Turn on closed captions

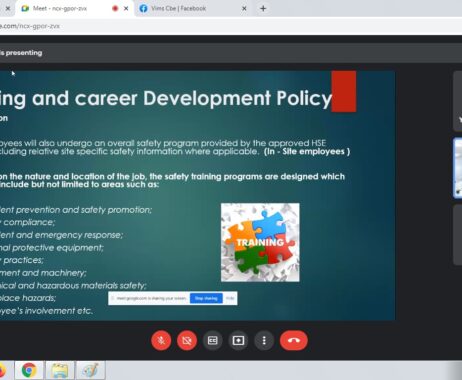(212, 340)
